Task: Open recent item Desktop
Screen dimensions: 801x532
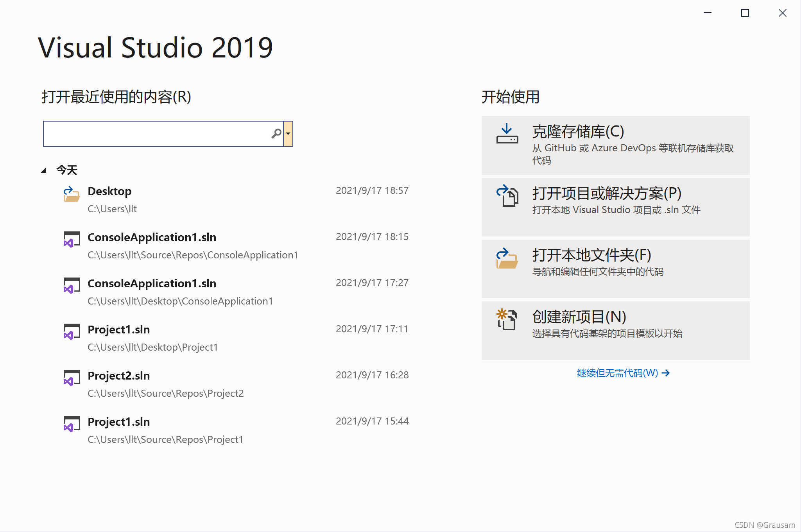Action: coord(237,200)
